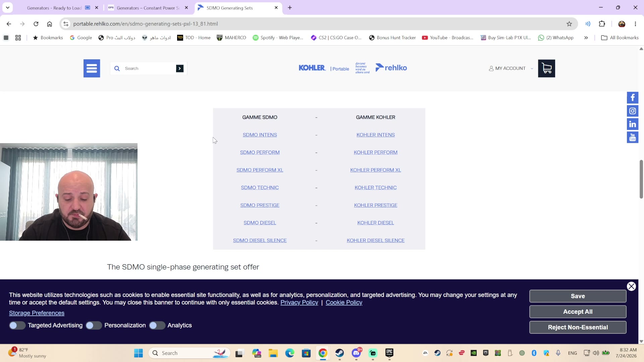
Task: Click the Rehlko logo
Action: coord(391,68)
